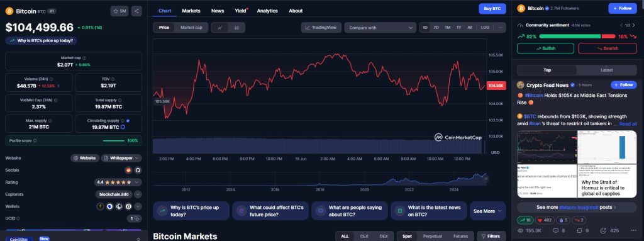Select the Perpetual markets filter

[x=432, y=236]
